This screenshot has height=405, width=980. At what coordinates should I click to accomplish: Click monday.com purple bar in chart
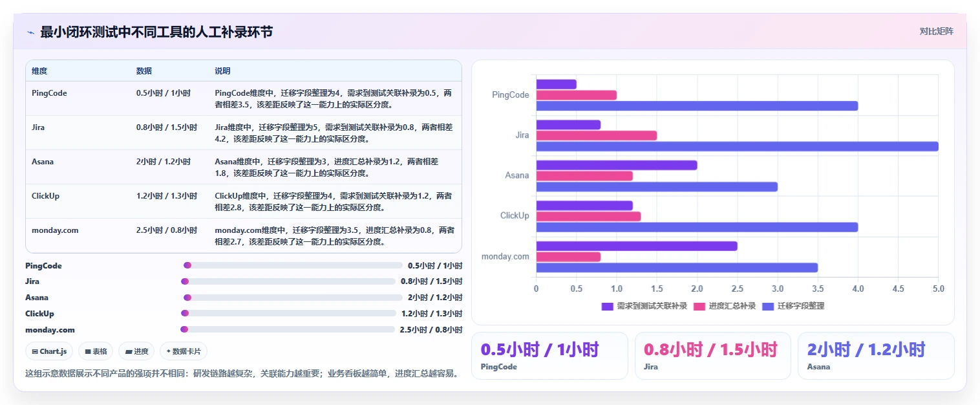637,246
